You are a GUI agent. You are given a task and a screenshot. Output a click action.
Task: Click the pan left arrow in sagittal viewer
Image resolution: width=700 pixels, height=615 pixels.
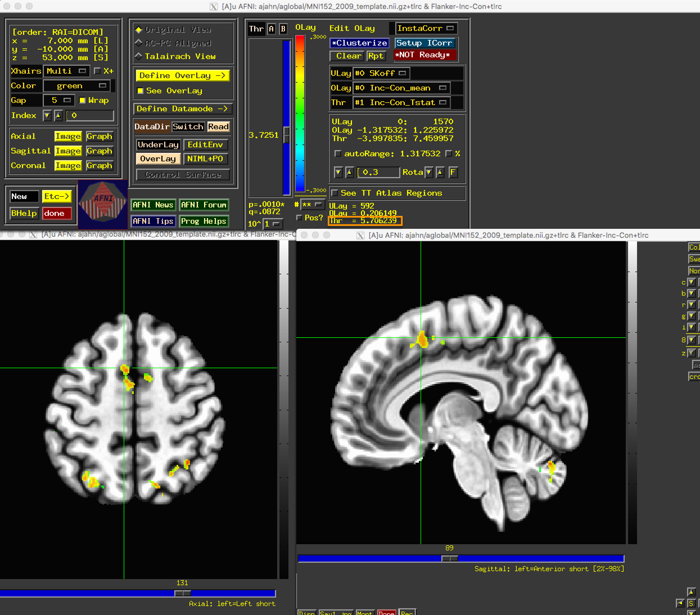tap(680, 603)
